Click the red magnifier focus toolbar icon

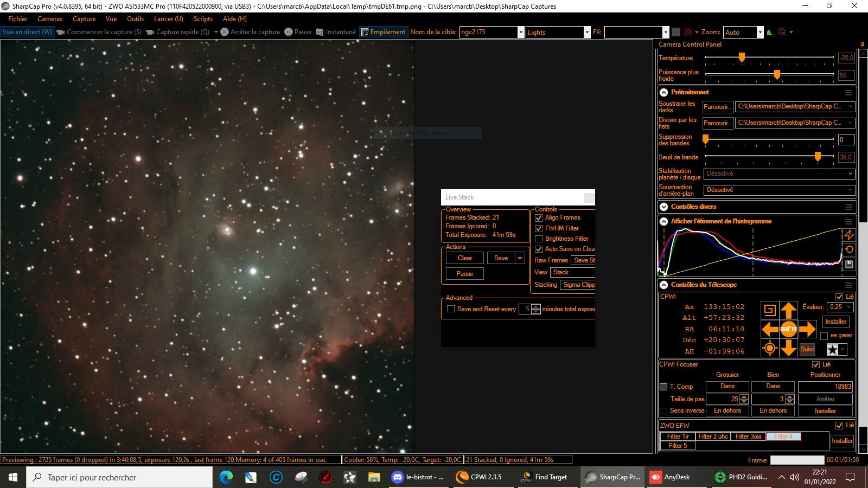tap(782, 32)
